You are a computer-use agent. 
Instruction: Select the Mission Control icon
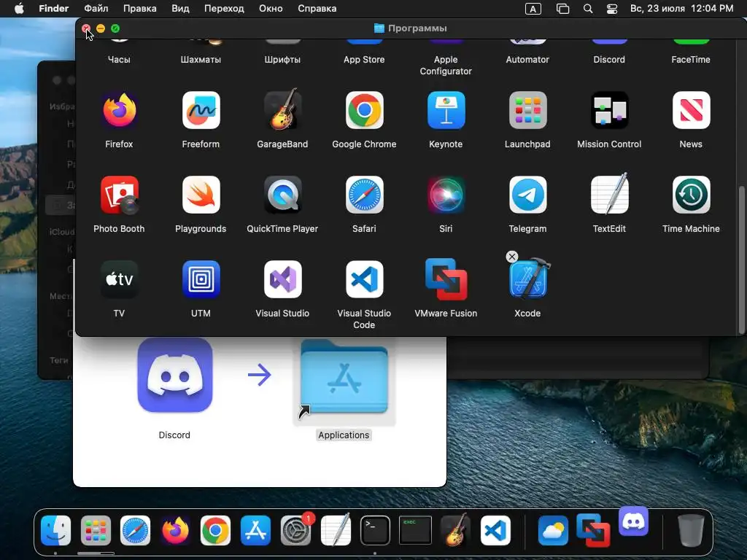[x=609, y=111]
